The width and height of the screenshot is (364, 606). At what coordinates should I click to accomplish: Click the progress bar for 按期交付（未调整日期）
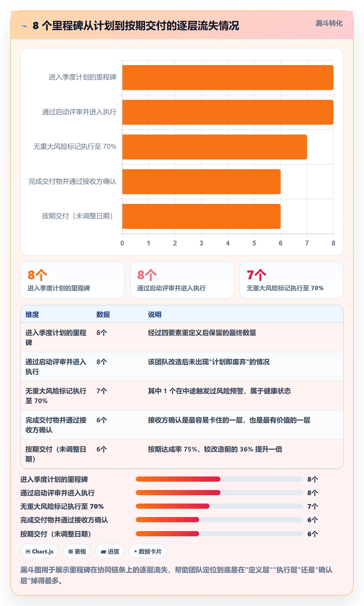click(219, 534)
